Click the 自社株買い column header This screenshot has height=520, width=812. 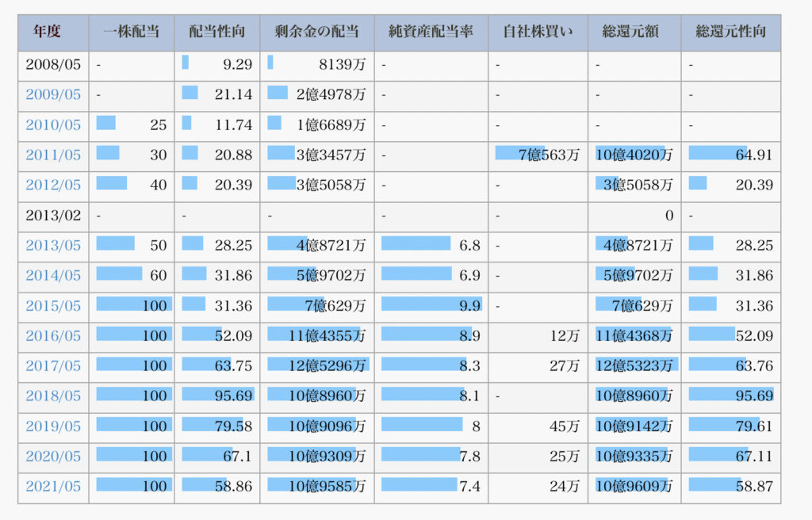(x=538, y=32)
